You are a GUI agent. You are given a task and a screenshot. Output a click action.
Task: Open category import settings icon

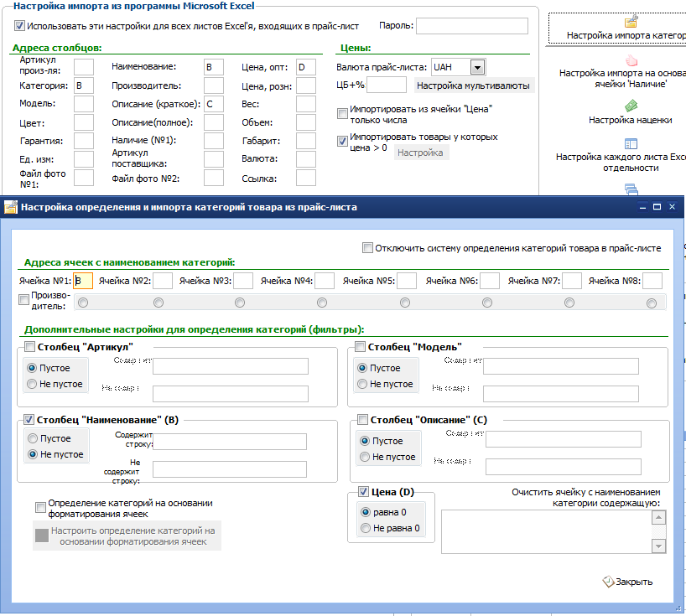pos(631,22)
